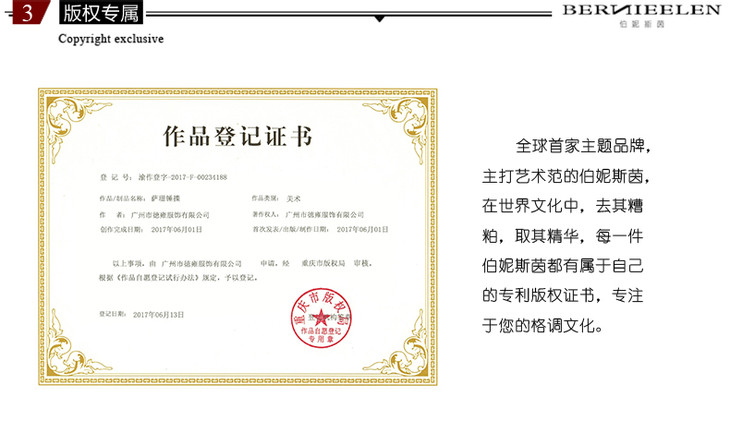The image size is (730, 445).
Task: Click the line 于您的格调文化
Action: tap(542, 325)
